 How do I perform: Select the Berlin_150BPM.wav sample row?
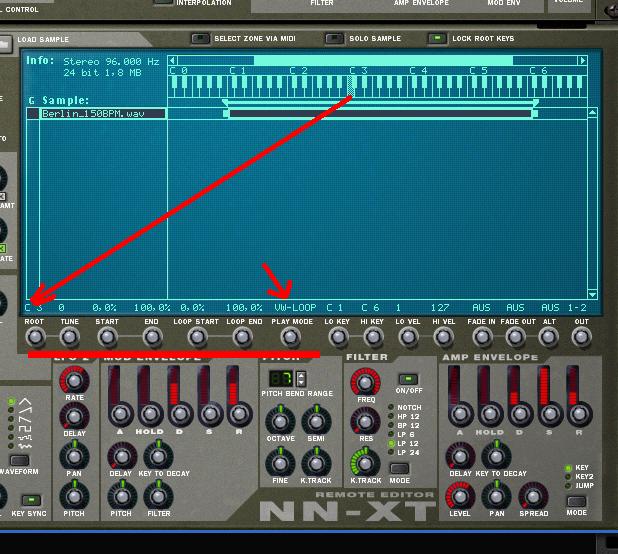pyautogui.click(x=103, y=113)
